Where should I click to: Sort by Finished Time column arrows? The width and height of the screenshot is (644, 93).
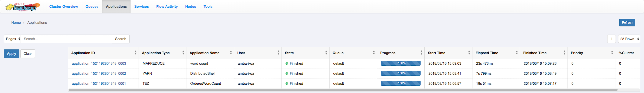(564, 53)
